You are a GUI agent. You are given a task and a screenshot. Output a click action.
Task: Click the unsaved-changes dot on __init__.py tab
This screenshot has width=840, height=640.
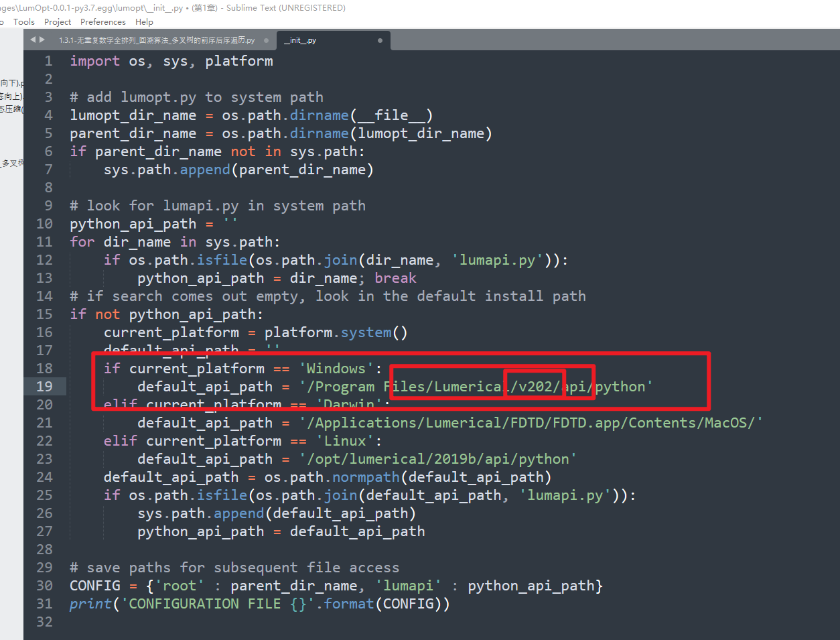point(379,40)
